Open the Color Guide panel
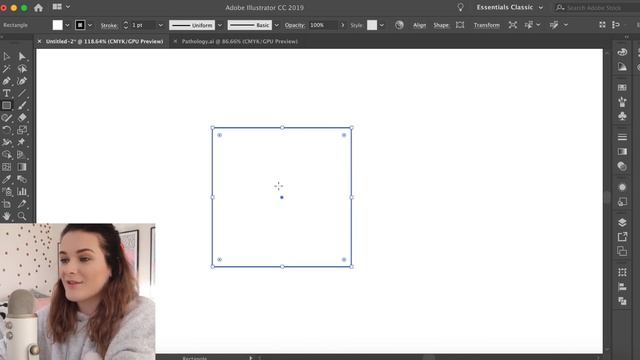 (x=622, y=67)
